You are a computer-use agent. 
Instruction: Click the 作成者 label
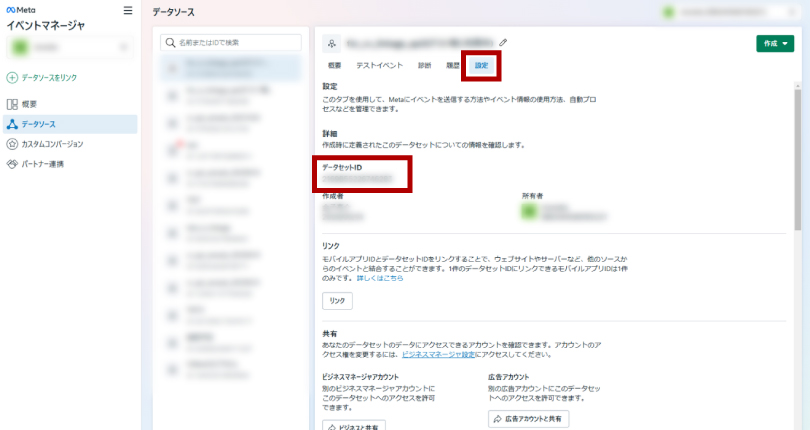tap(333, 196)
